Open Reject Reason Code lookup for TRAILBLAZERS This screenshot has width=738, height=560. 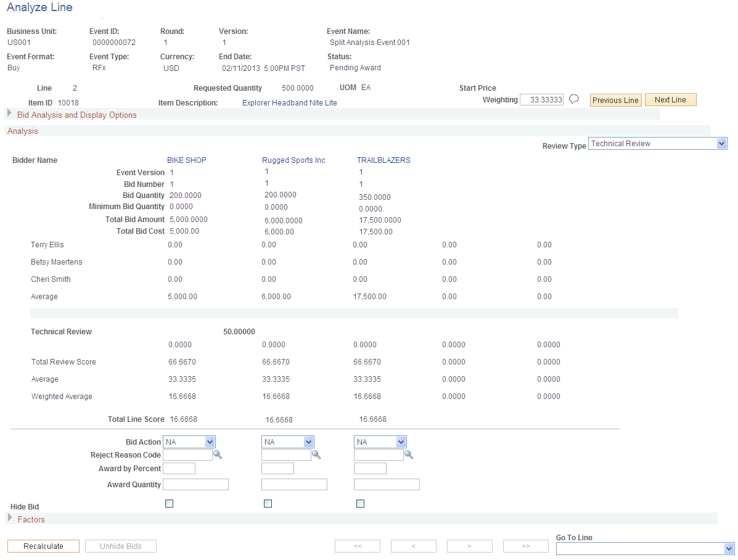click(x=409, y=455)
